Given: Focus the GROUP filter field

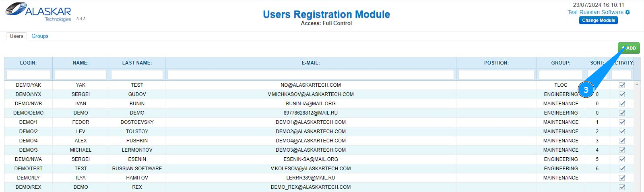Looking at the screenshot, I should coord(561,75).
